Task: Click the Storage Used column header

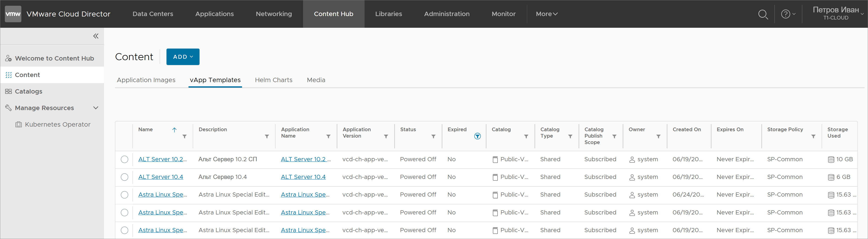Action: point(837,133)
